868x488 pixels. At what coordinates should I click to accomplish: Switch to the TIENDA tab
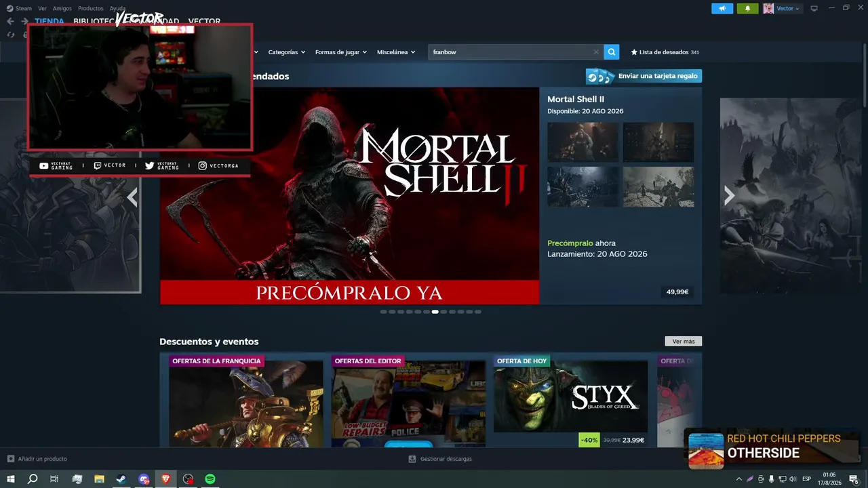coord(50,22)
